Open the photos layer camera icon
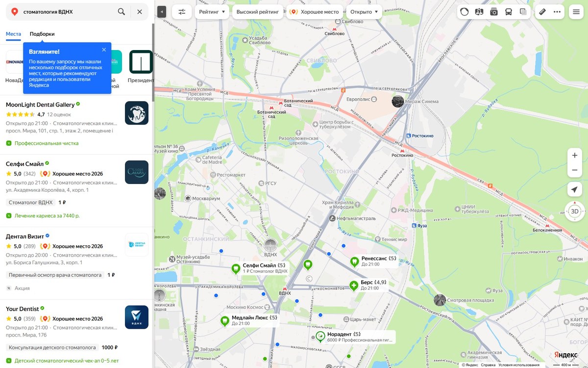This screenshot has height=368, width=588. [494, 12]
